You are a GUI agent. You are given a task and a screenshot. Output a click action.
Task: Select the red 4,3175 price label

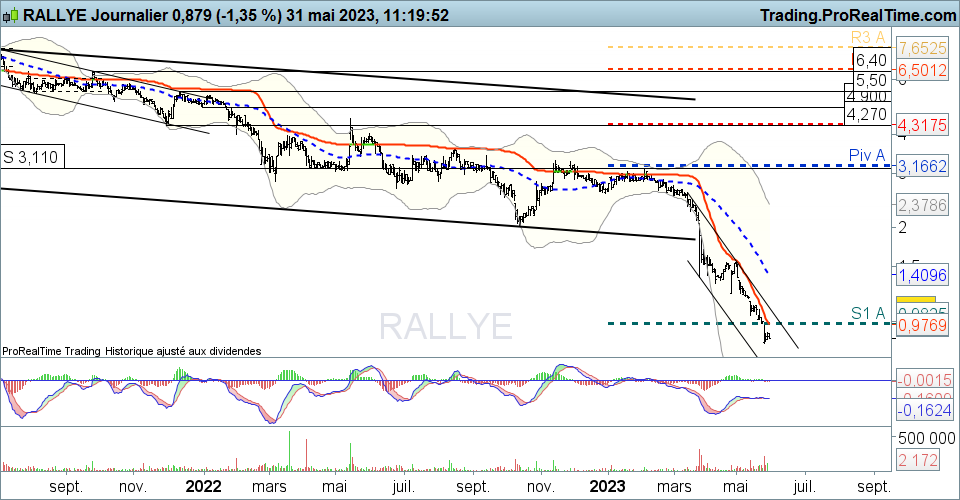pyautogui.click(x=922, y=125)
